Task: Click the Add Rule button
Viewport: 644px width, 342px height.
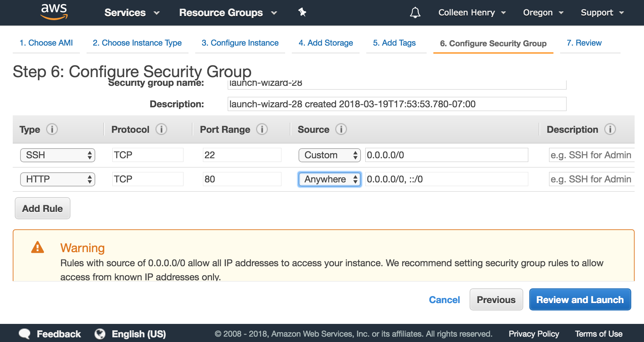Action: coord(43,209)
